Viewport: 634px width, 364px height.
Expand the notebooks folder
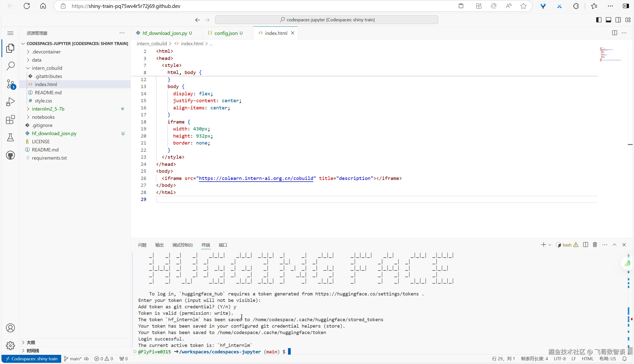43,117
